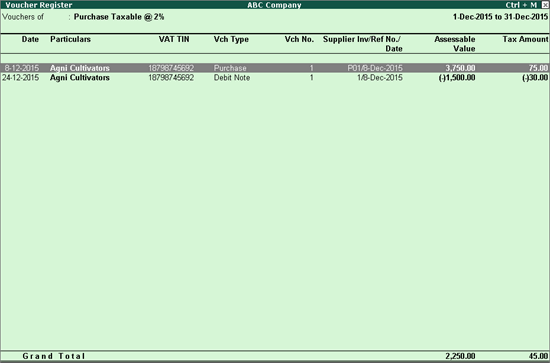550x363 pixels.
Task: Click supplier reference 1/8-Dec-2015
Action: pos(380,78)
